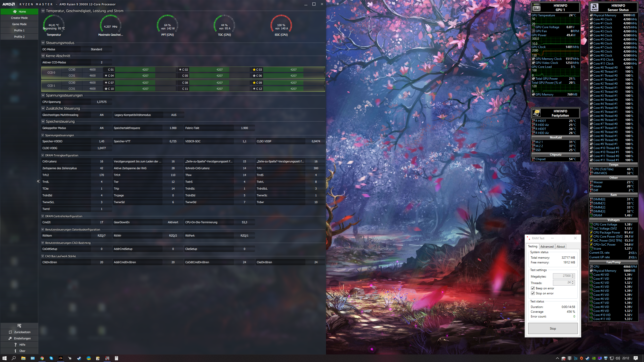Open the Über info icon
The width and height of the screenshot is (644, 362).
click(15, 351)
